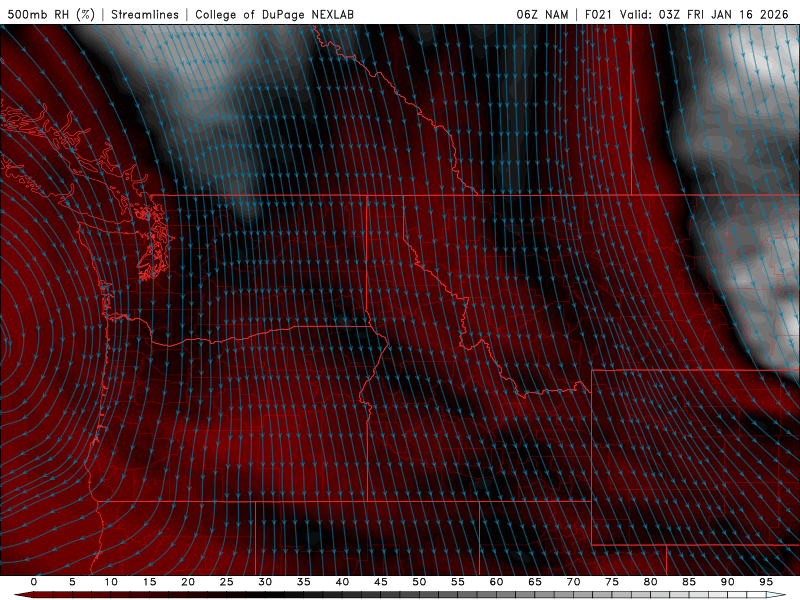Click the 'College of DuPage NEXLAB' text
Viewport: 800px width, 600px height.
[274, 14]
